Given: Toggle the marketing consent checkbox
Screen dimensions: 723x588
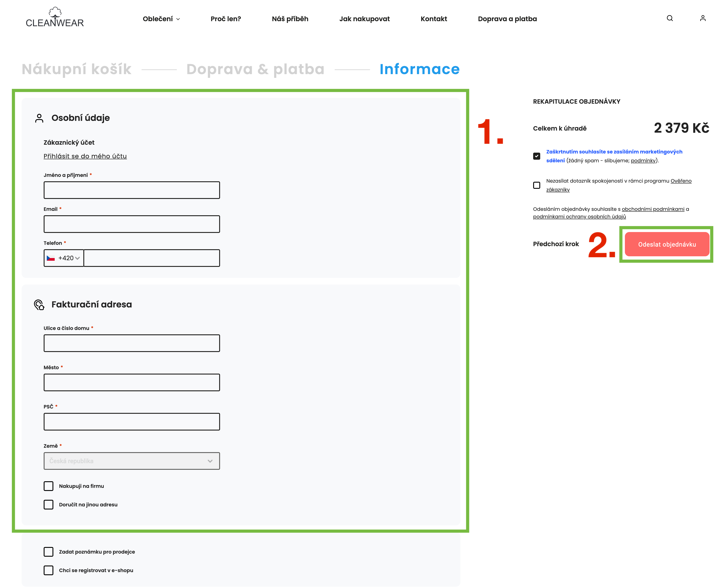Looking at the screenshot, I should (536, 156).
